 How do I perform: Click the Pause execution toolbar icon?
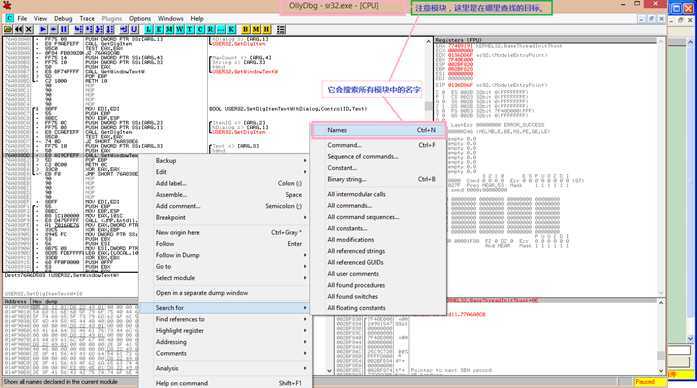[64, 29]
